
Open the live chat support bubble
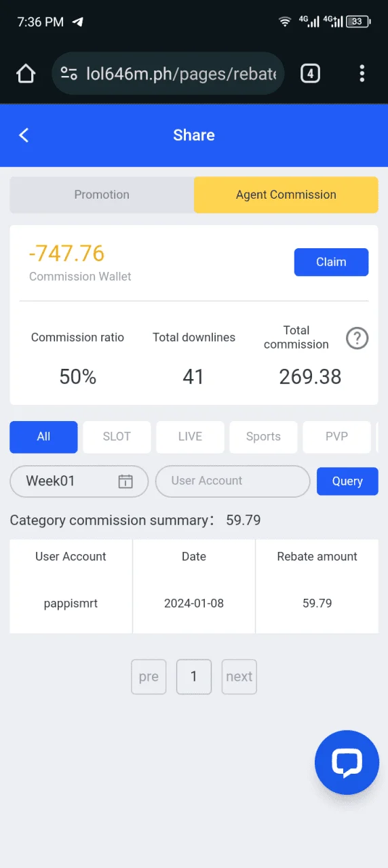[347, 762]
